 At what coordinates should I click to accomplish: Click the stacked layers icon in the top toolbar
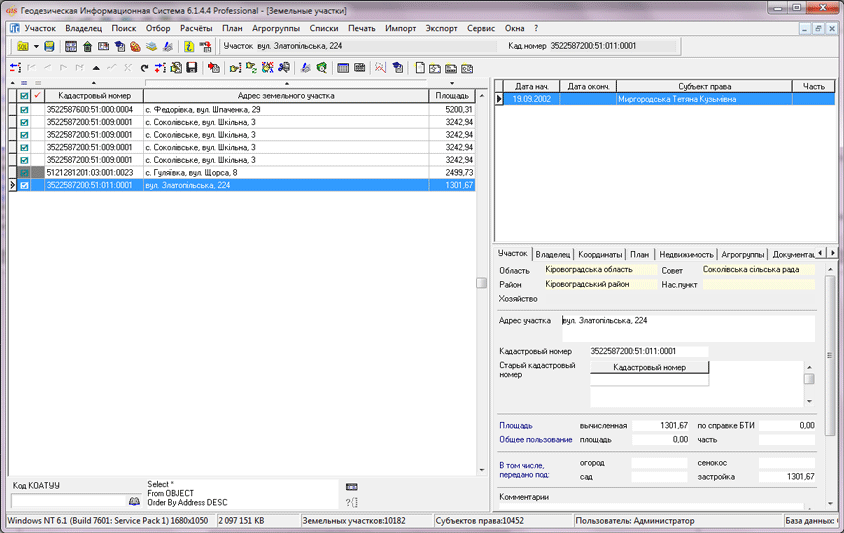tap(151, 47)
